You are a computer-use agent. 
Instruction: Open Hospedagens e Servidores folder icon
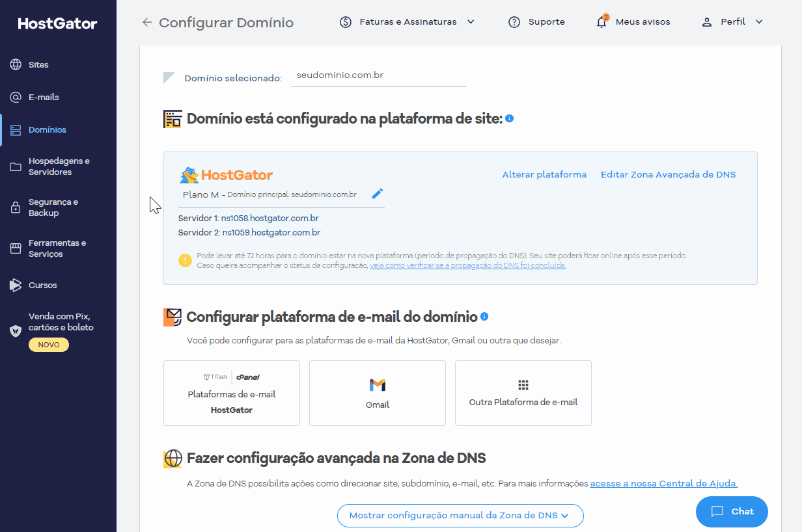coord(16,166)
